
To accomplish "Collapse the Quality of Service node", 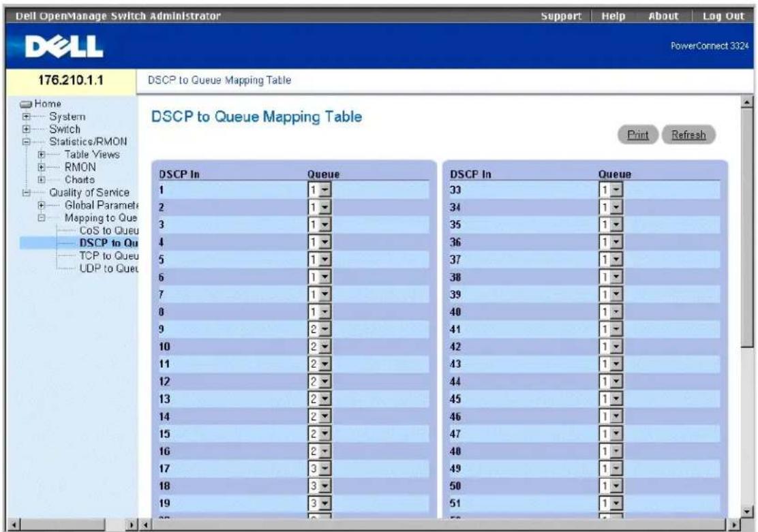I will [x=27, y=193].
